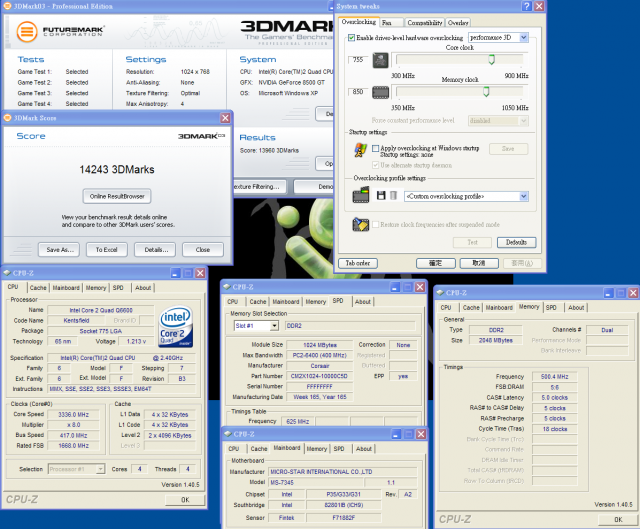640x529 pixels.
Task: Click the Defaults button in System tweaks
Action: click(x=516, y=242)
